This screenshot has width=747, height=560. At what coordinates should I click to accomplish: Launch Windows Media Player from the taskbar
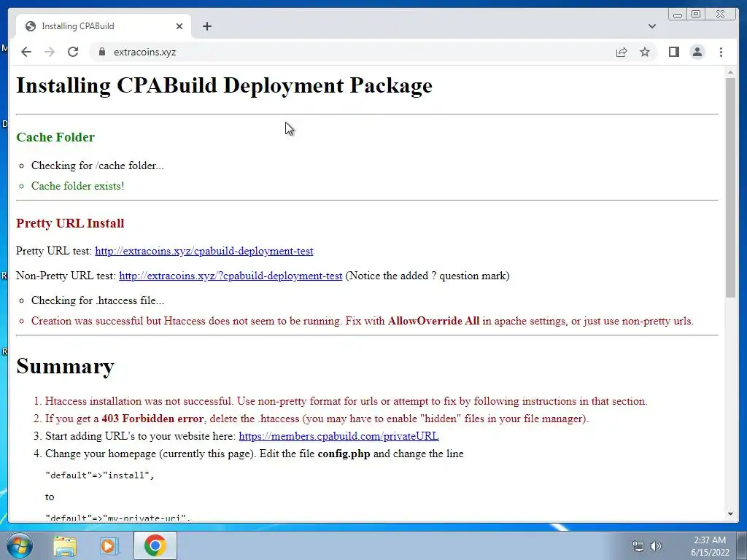point(109,546)
